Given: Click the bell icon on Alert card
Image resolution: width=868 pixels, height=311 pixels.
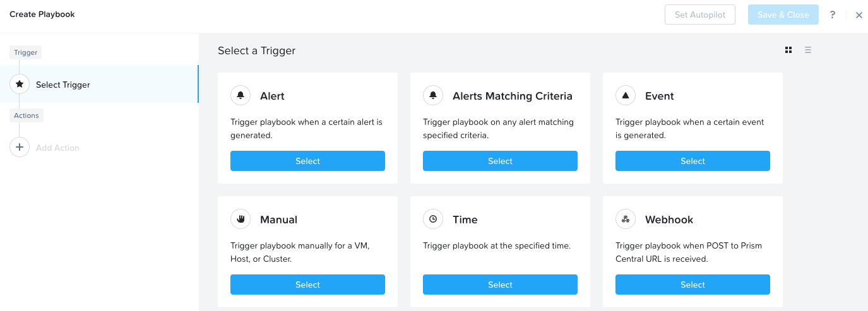Looking at the screenshot, I should click(x=241, y=96).
